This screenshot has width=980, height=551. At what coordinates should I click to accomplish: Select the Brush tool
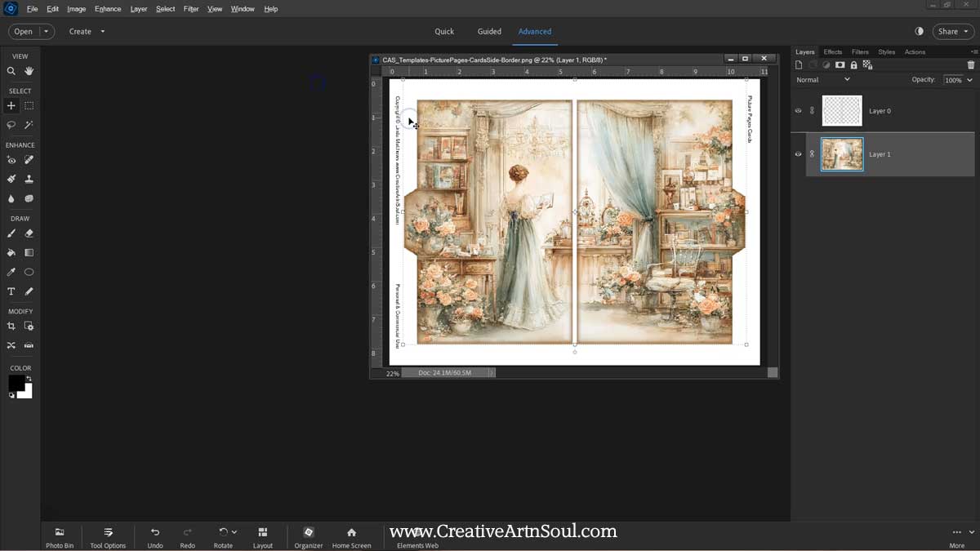pos(11,233)
